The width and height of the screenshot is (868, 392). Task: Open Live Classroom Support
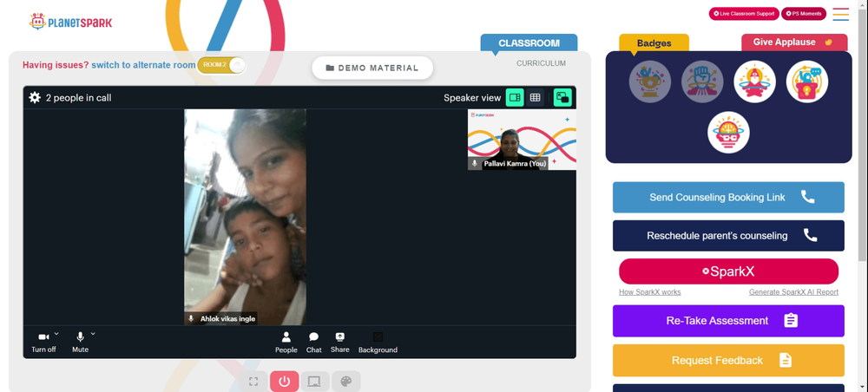tap(744, 14)
